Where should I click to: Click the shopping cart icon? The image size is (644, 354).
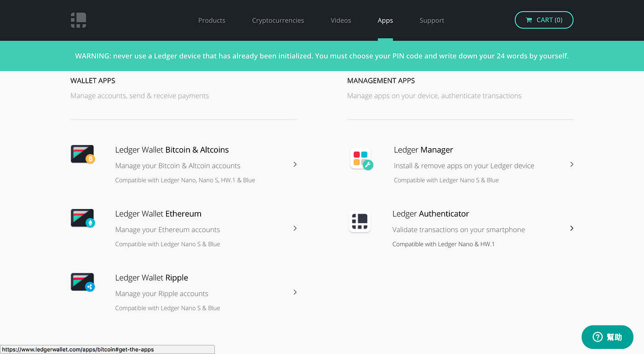point(529,20)
